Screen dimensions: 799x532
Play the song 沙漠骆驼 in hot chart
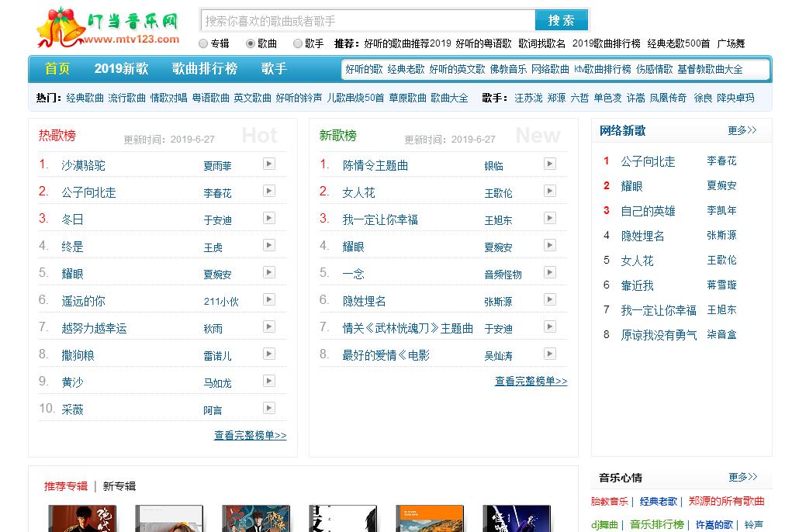268,164
